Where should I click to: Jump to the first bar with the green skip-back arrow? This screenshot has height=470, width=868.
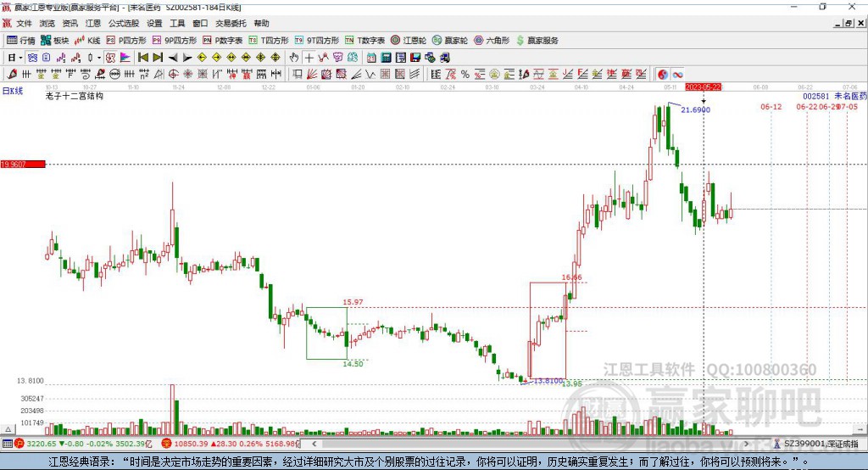click(x=142, y=58)
